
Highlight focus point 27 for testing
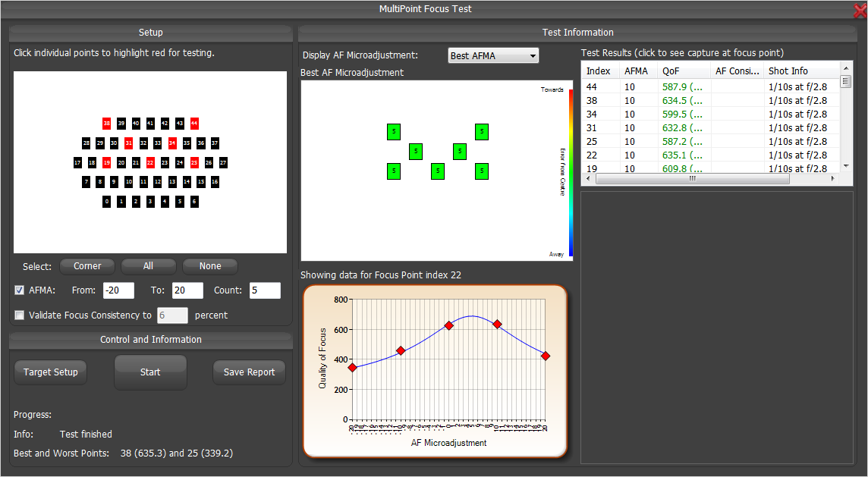click(x=223, y=163)
